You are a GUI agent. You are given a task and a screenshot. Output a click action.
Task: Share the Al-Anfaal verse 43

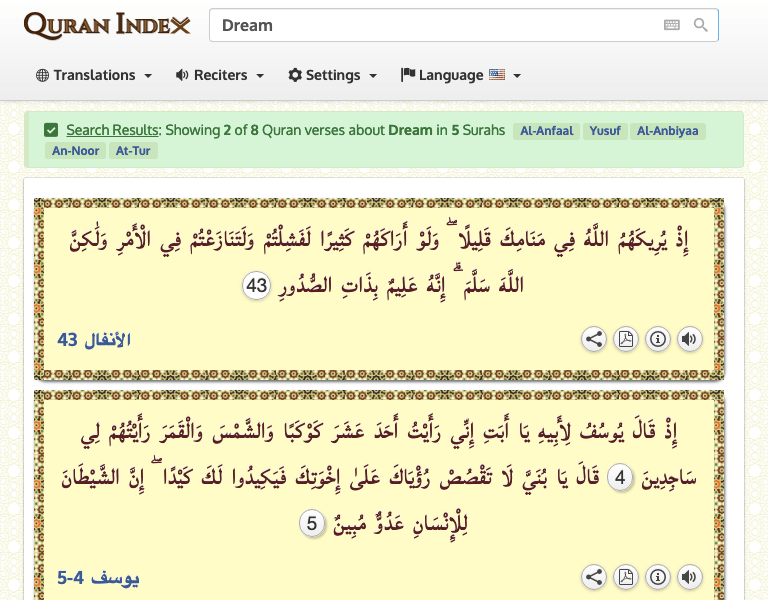pos(594,339)
